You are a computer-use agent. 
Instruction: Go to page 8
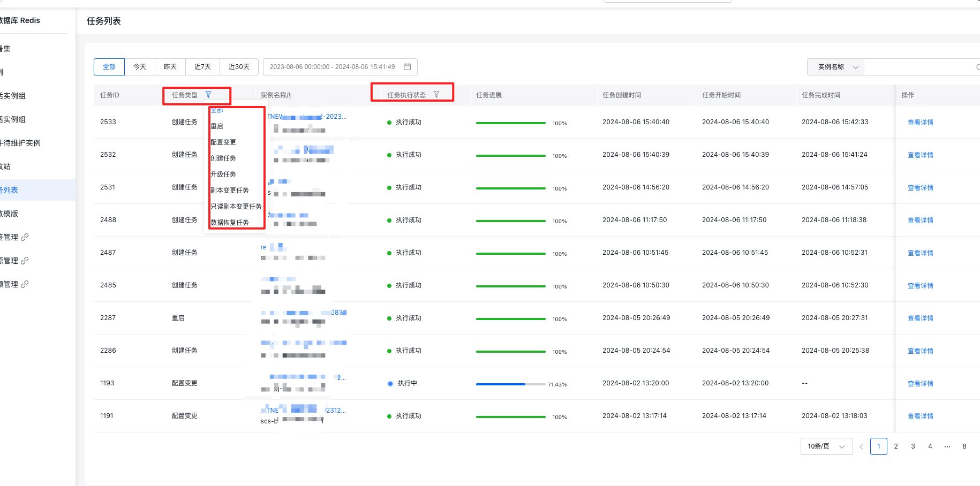[964, 446]
